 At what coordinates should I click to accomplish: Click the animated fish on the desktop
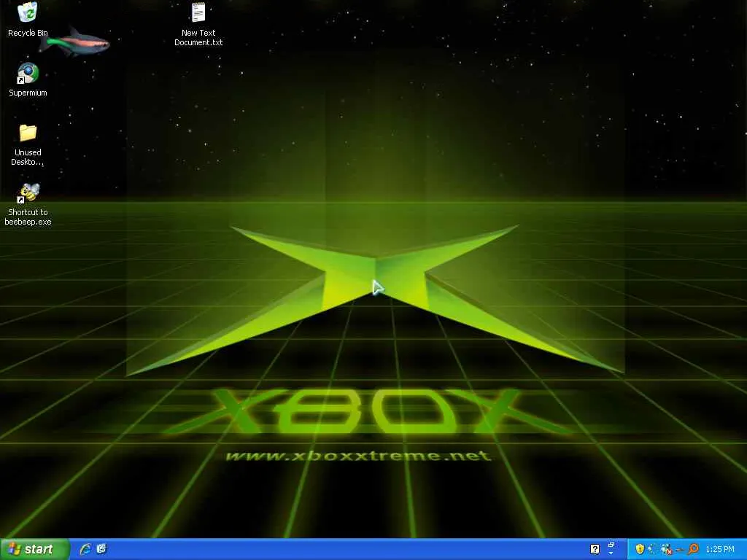pyautogui.click(x=74, y=43)
